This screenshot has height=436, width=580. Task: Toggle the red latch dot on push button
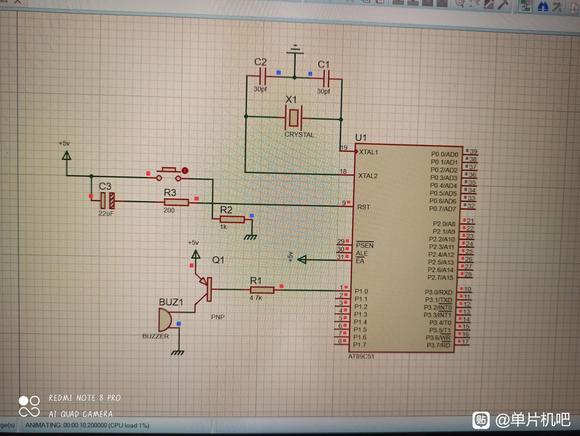pos(185,170)
